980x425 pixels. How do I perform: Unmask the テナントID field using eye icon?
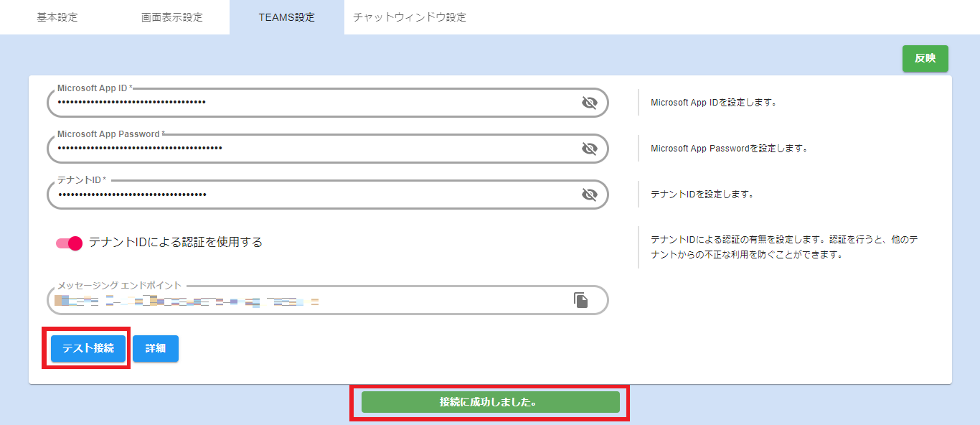[x=589, y=195]
